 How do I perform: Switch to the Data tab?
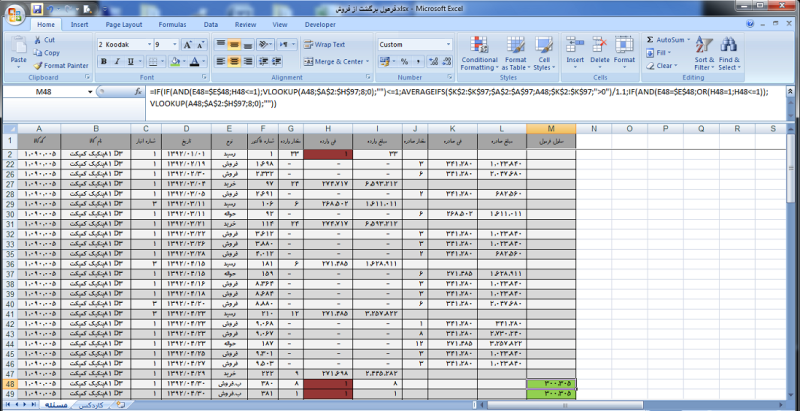click(211, 24)
